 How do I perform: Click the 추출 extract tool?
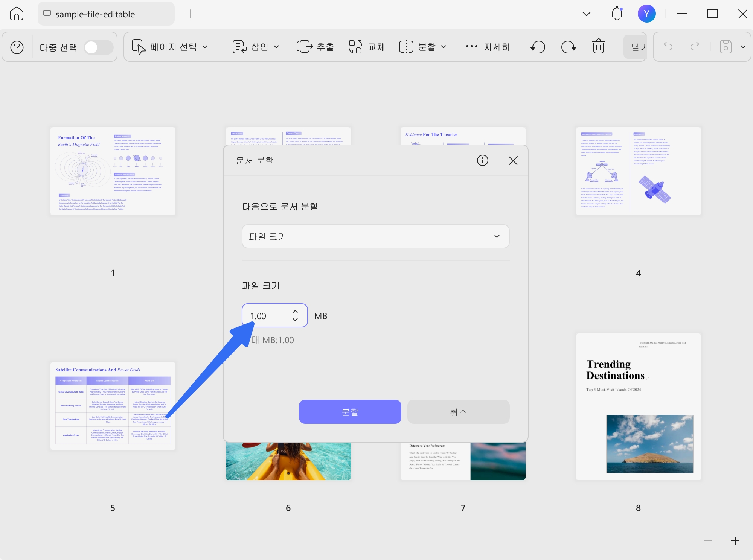pos(315,47)
